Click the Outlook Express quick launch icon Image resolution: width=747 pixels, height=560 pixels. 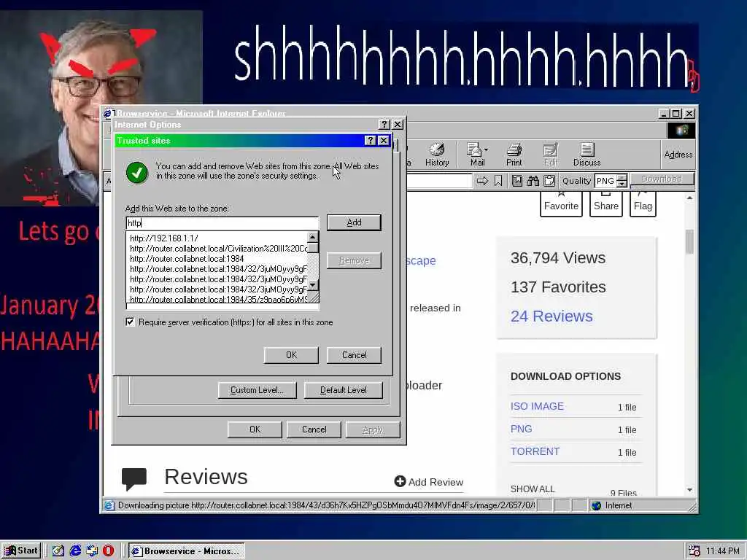click(x=92, y=551)
